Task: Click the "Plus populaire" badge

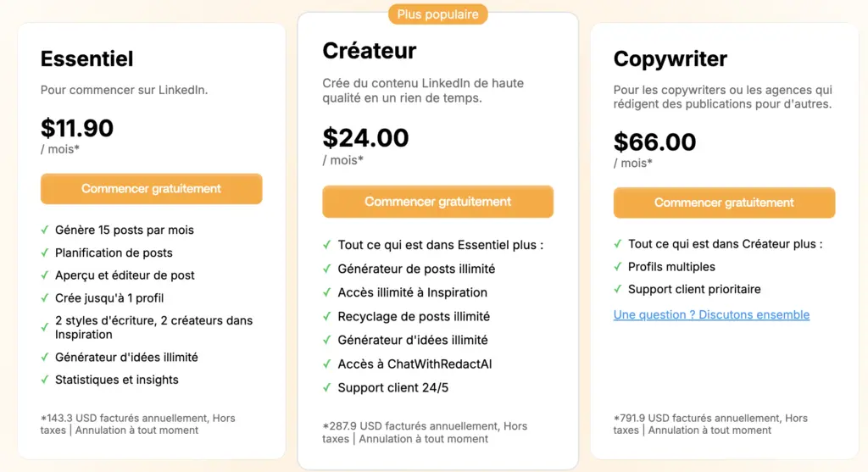Action: [437, 14]
